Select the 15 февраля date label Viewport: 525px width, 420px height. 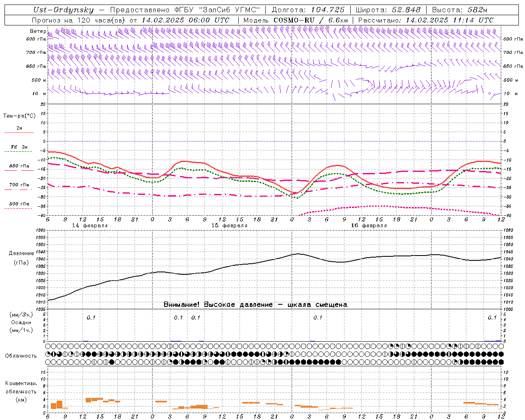[x=229, y=226]
